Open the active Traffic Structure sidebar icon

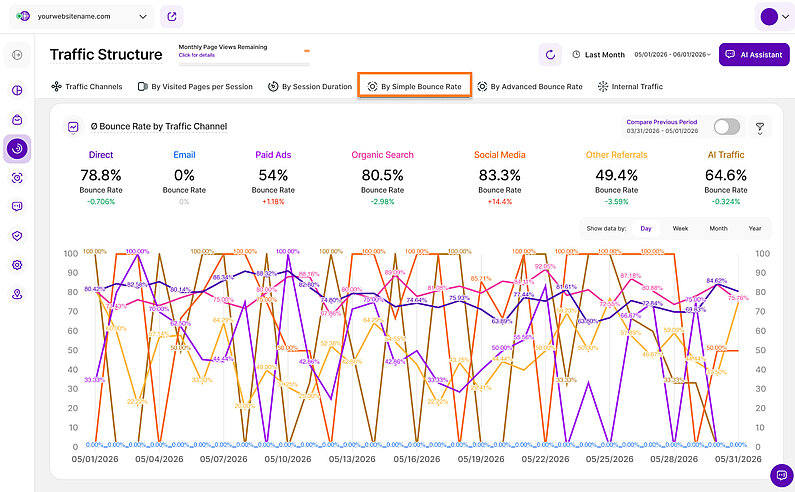click(17, 149)
